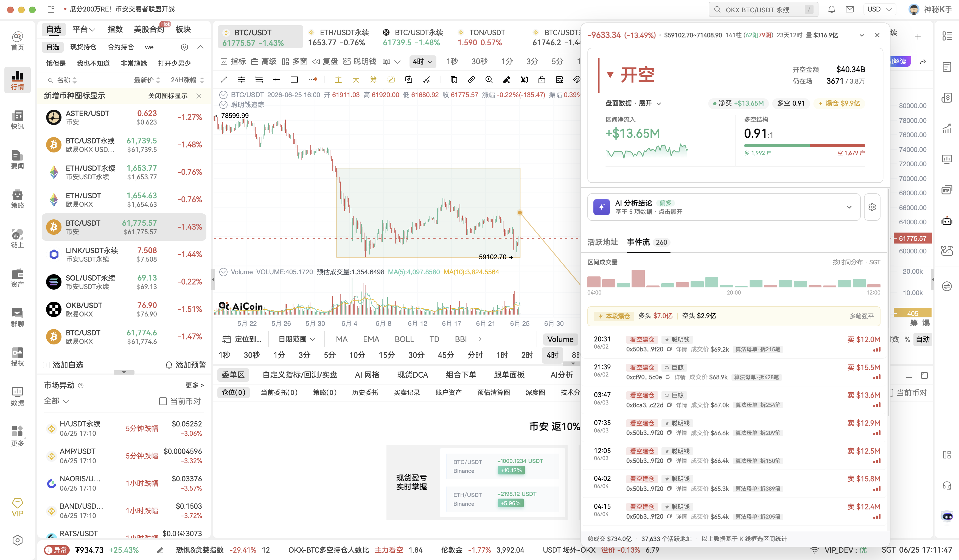Open the mail inbox icon
The image size is (959, 560).
click(850, 9)
